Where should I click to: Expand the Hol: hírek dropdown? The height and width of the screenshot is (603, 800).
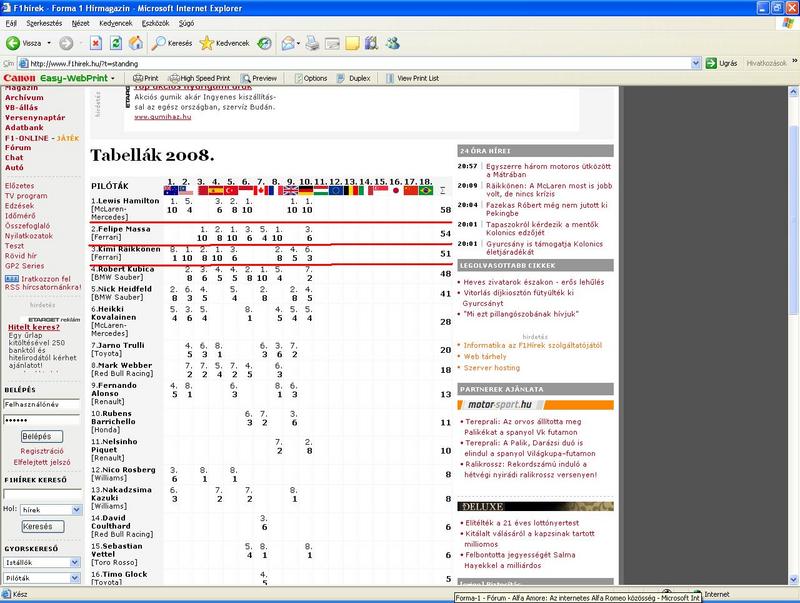coord(77,510)
